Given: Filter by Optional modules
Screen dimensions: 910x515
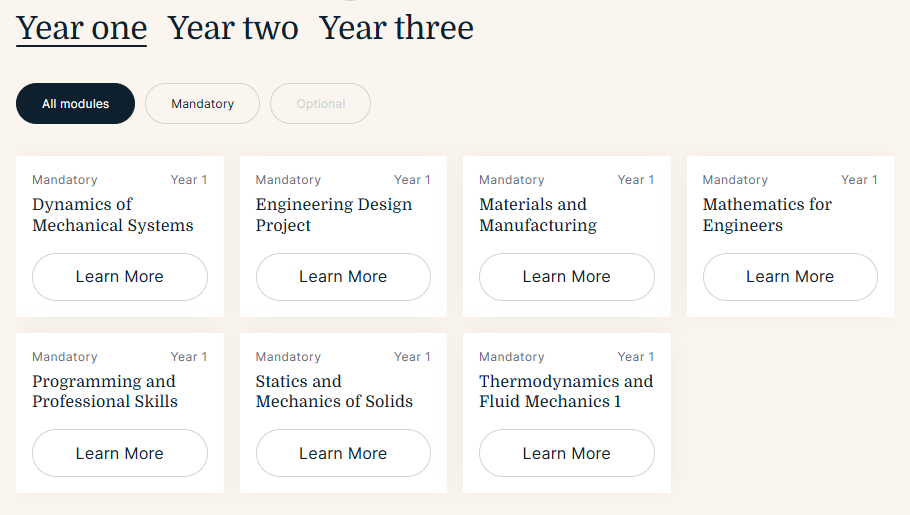Looking at the screenshot, I should pyautogui.click(x=320, y=104).
